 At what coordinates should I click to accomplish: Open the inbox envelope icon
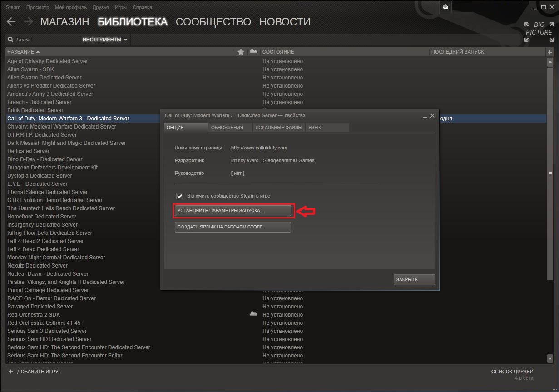pos(445,7)
